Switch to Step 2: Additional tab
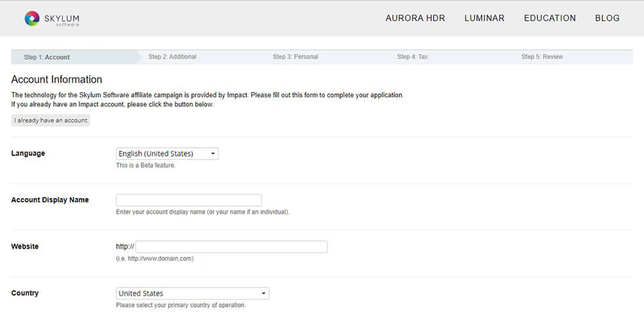This screenshot has height=317, width=644. click(x=172, y=57)
